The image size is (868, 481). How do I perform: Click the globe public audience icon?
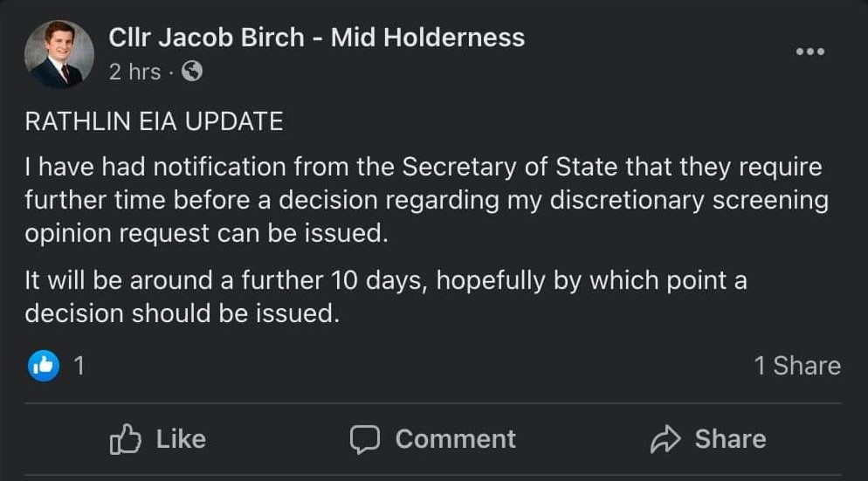point(190,72)
